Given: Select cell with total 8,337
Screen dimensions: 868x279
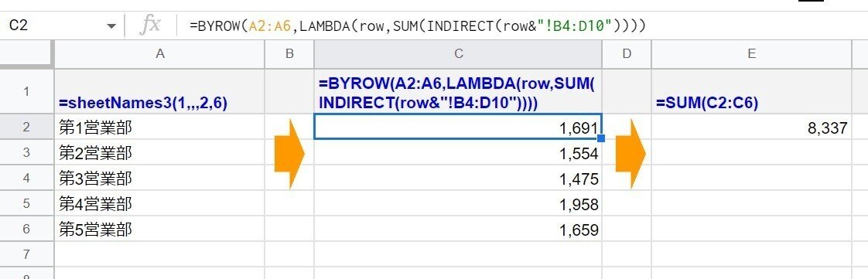Looking at the screenshot, I should [751, 127].
